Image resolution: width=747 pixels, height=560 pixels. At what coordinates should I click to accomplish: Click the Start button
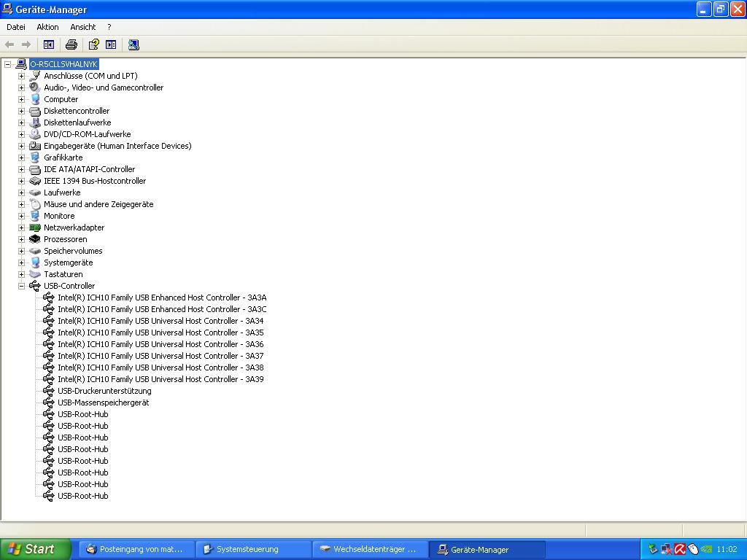(x=35, y=549)
